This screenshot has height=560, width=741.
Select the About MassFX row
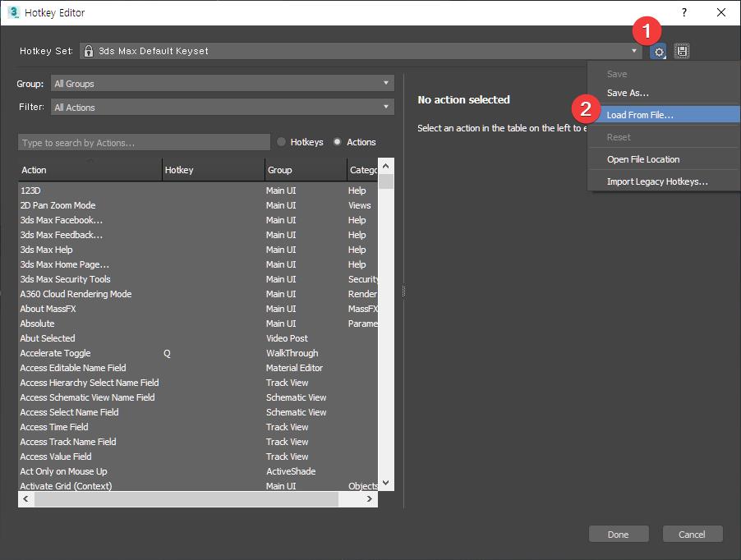[x=197, y=309]
